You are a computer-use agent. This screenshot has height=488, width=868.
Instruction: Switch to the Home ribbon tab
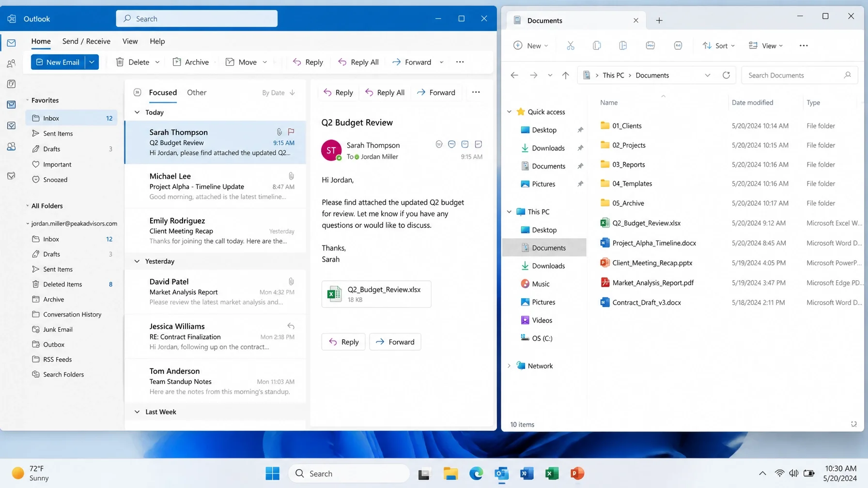point(41,41)
